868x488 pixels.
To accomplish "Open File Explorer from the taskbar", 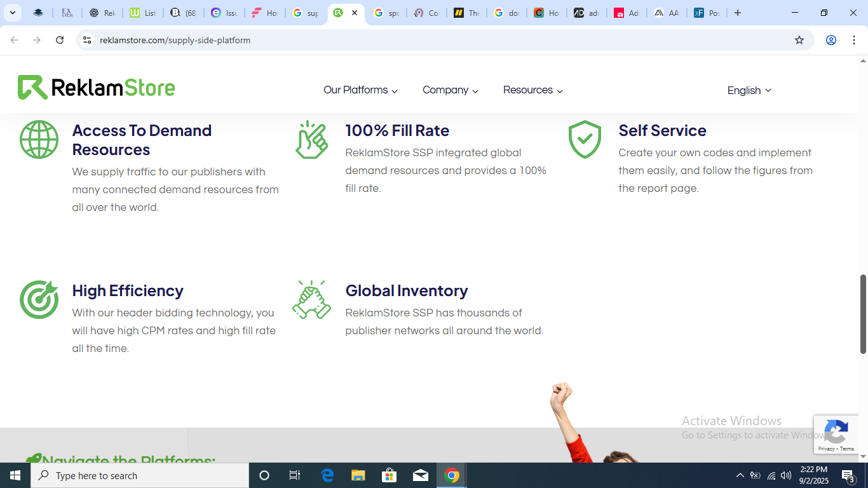I will (x=358, y=475).
